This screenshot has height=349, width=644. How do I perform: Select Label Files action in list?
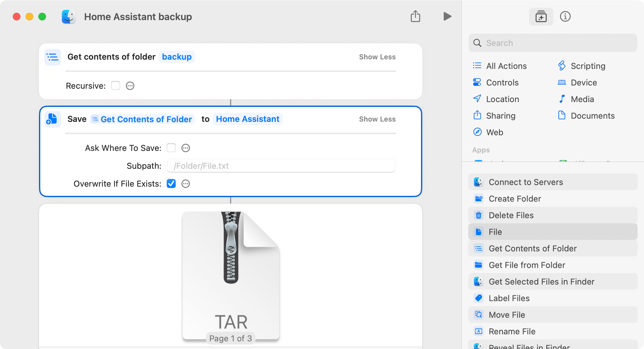pyautogui.click(x=509, y=298)
